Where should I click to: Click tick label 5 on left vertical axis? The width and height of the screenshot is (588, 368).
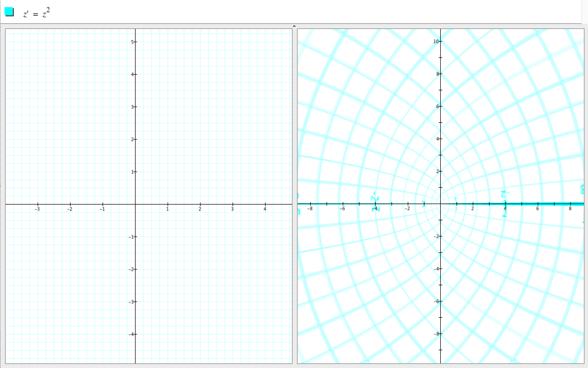[x=132, y=42]
